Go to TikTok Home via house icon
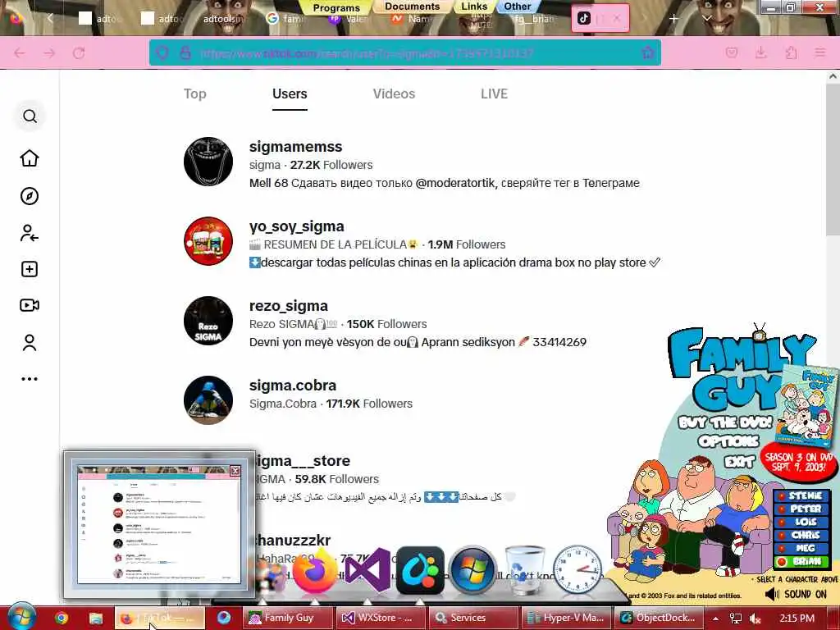This screenshot has width=840, height=630. click(x=30, y=158)
